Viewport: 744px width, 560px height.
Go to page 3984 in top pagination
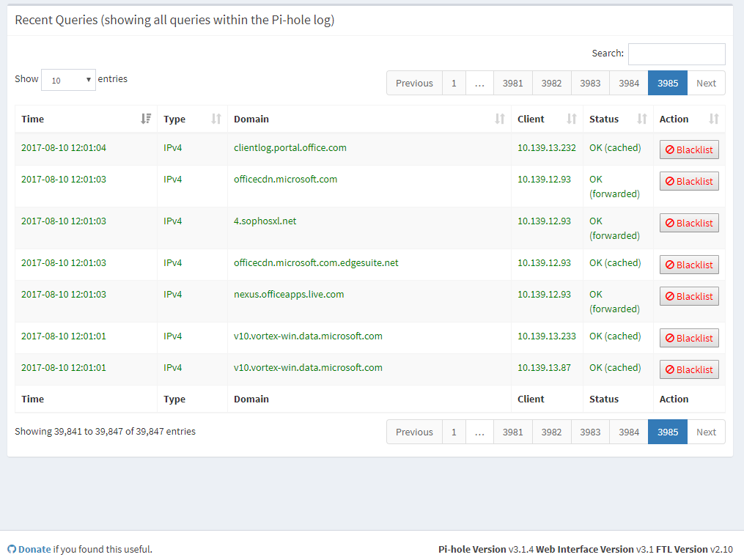628,83
